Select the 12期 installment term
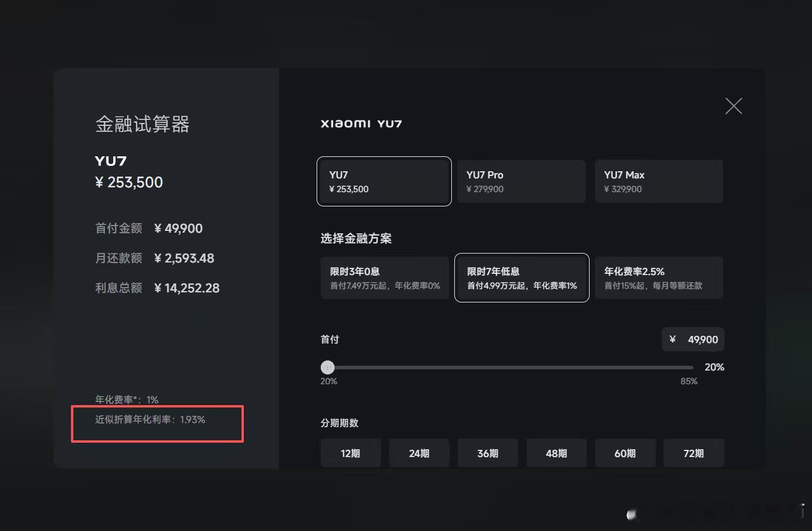The width and height of the screenshot is (812, 531). [x=351, y=453]
